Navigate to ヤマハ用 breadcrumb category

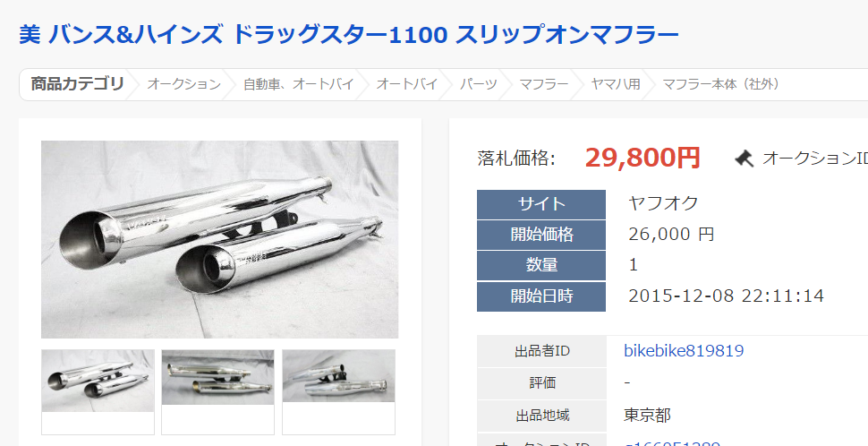616,84
